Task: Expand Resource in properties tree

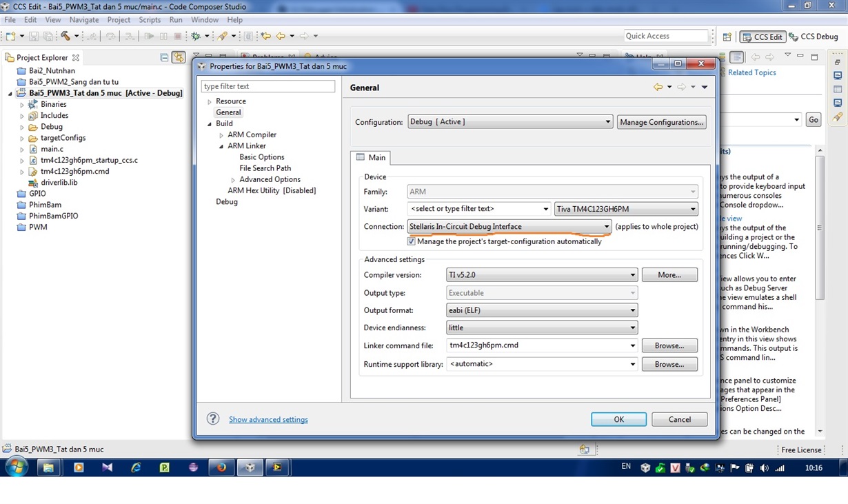Action: click(x=210, y=101)
